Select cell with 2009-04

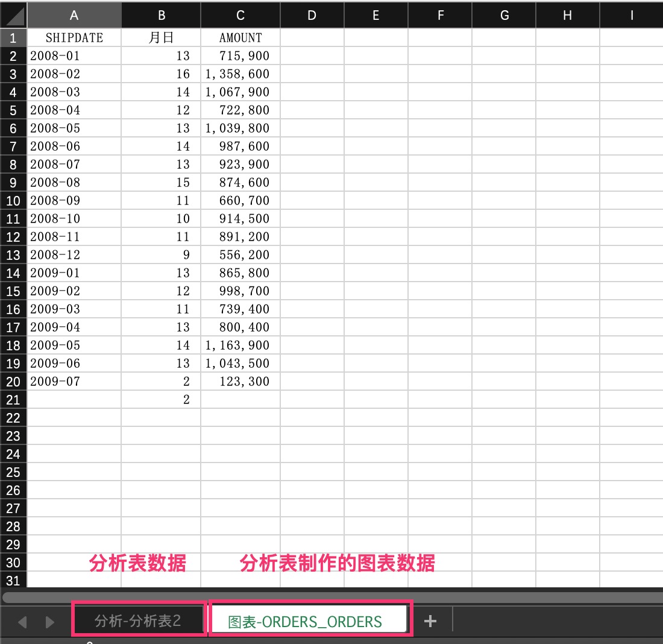(x=74, y=327)
